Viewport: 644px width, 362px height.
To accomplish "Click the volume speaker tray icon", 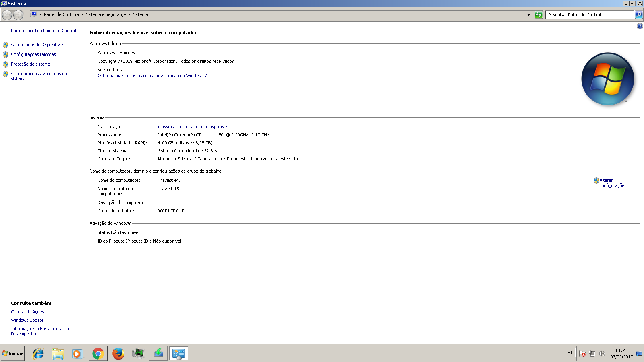I will point(602,354).
